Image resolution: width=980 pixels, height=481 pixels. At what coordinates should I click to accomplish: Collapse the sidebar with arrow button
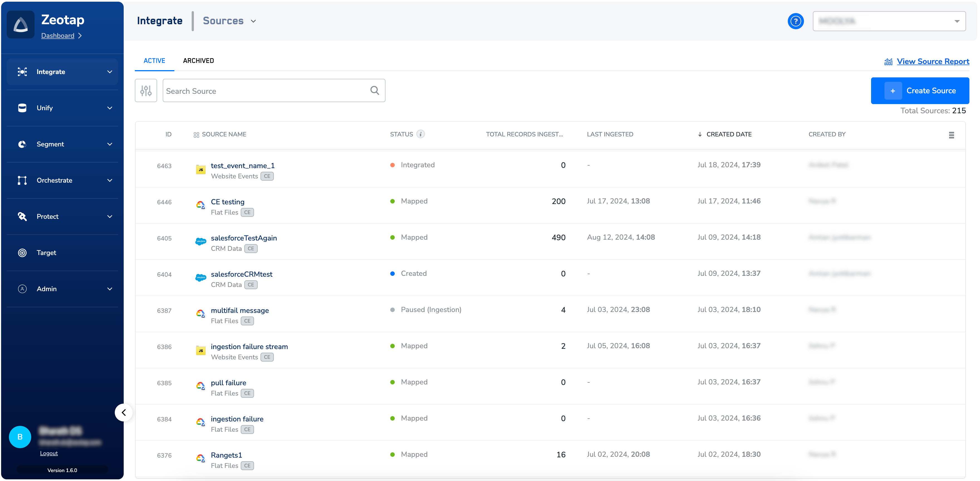pos(124,412)
